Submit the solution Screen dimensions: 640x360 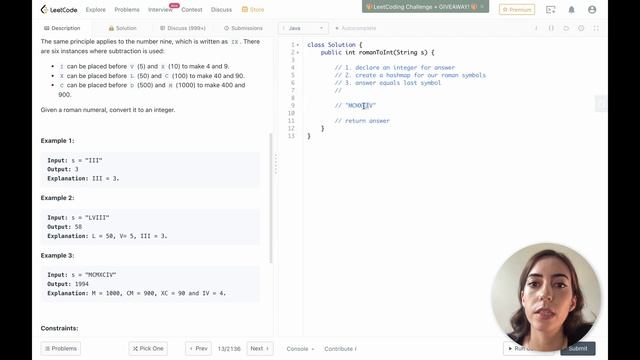578,349
